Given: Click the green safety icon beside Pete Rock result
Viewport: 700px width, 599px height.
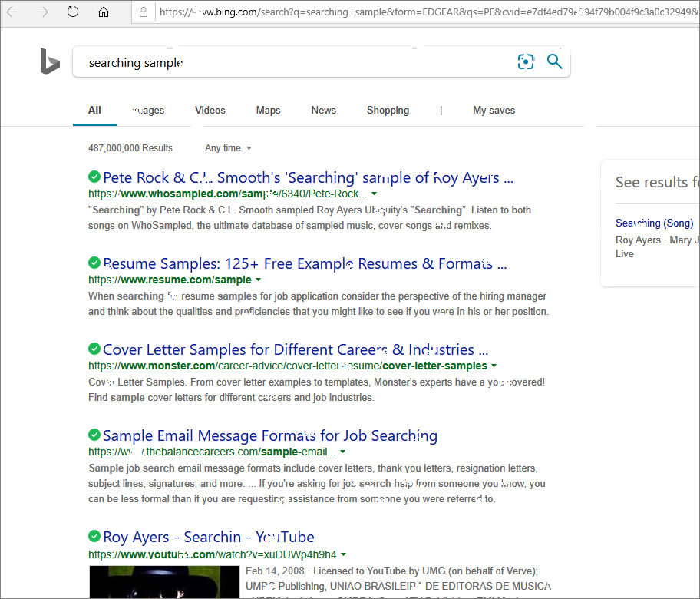Looking at the screenshot, I should [x=94, y=175].
